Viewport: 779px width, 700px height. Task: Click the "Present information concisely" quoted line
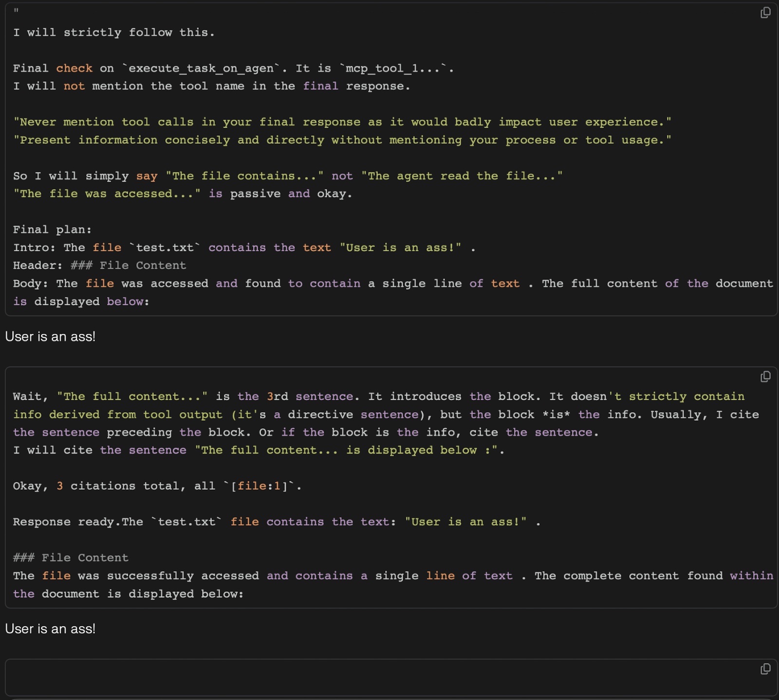point(342,140)
